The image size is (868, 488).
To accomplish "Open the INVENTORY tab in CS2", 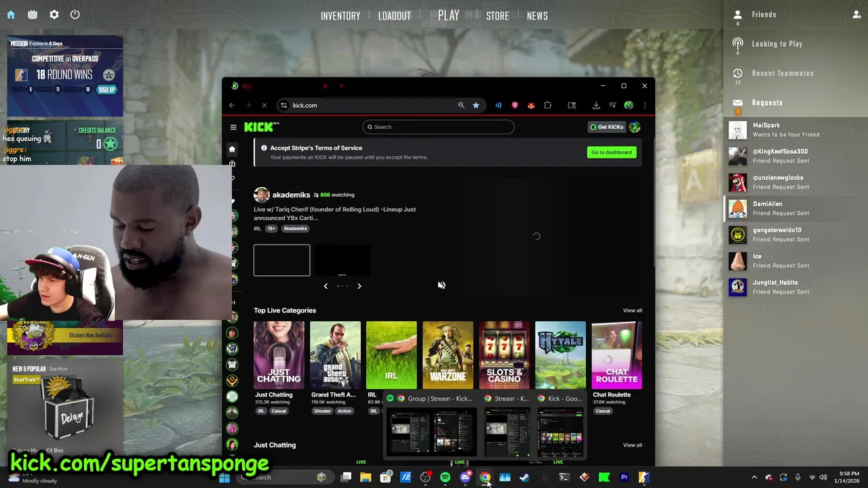I will pos(340,16).
